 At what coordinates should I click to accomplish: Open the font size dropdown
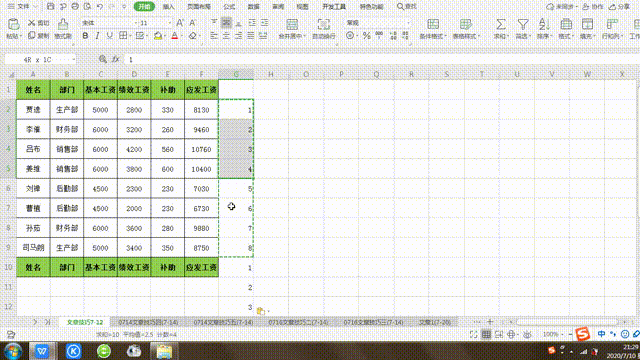[x=169, y=23]
